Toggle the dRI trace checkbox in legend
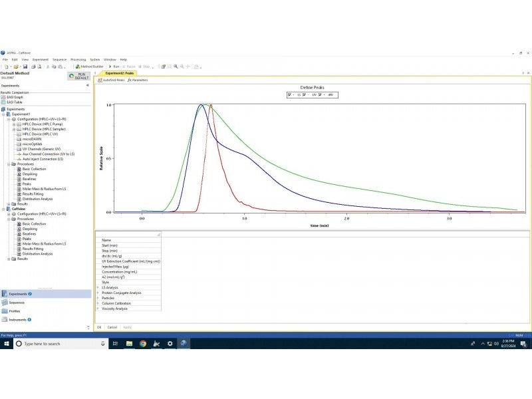Viewport: 532px width, 399px height. click(320, 95)
